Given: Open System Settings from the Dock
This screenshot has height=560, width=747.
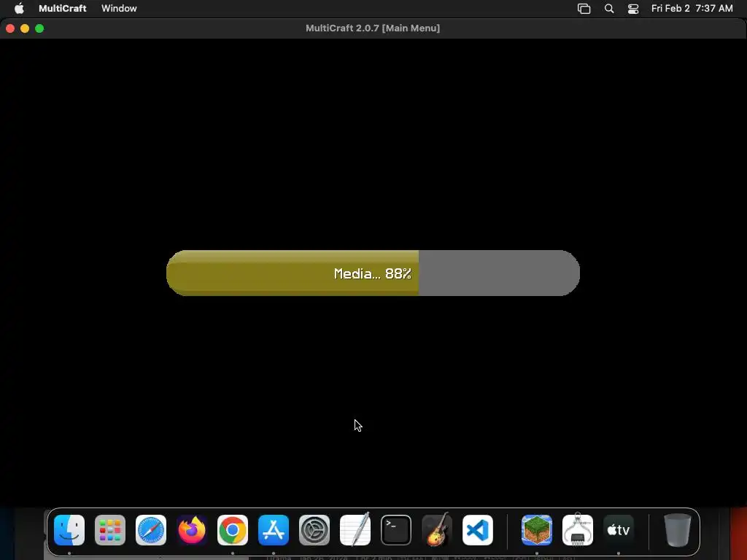Looking at the screenshot, I should click(x=314, y=530).
